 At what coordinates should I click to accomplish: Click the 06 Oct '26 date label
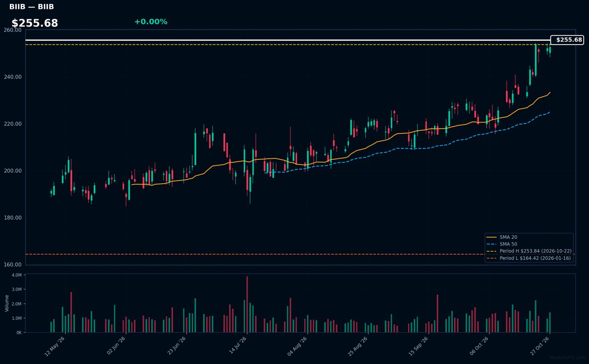480,347
